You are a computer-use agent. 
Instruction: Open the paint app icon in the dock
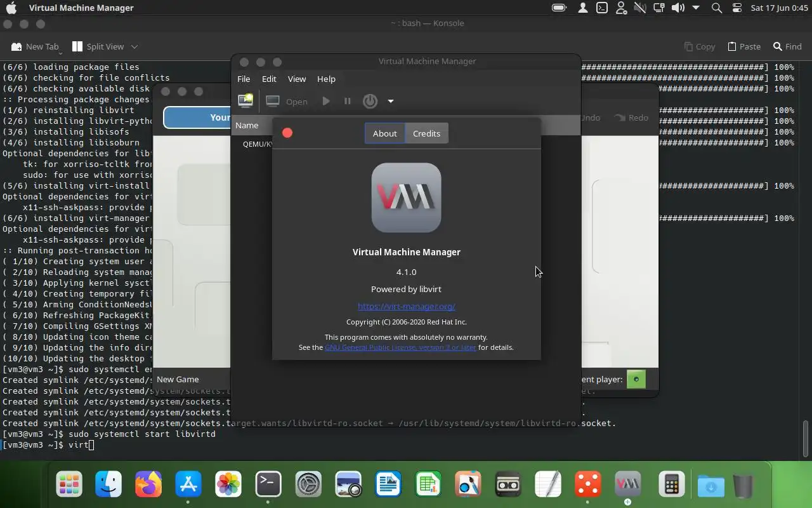coord(468,485)
